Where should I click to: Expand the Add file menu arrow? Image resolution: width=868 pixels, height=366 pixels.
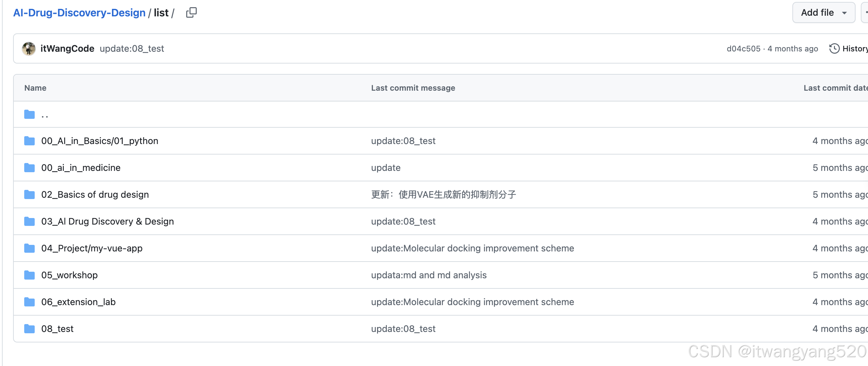(x=844, y=12)
